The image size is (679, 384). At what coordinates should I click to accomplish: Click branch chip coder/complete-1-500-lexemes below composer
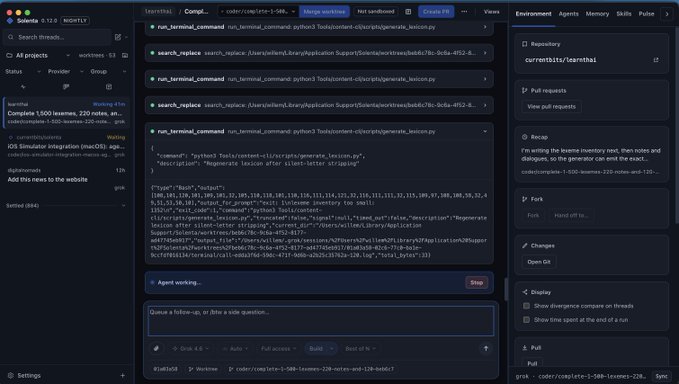point(310,369)
